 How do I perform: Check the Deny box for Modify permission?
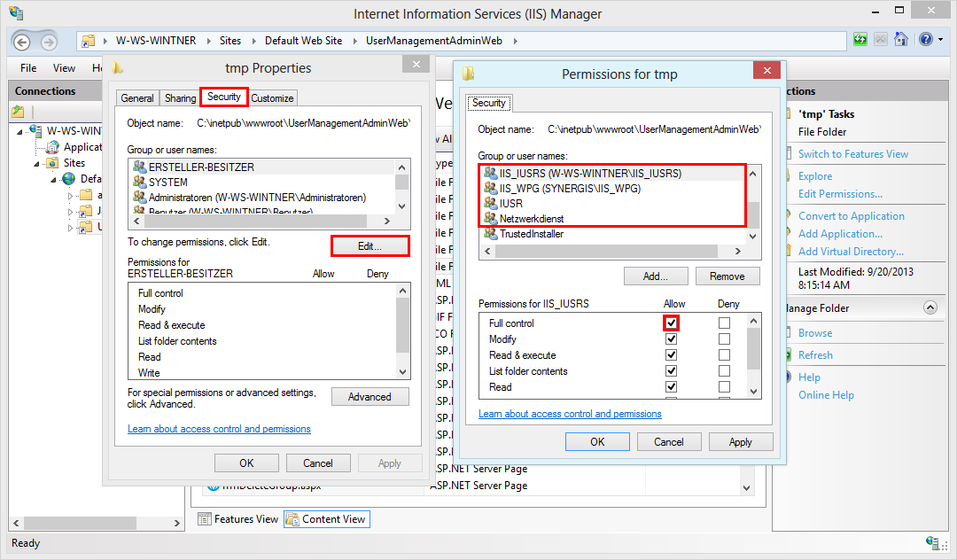point(725,338)
